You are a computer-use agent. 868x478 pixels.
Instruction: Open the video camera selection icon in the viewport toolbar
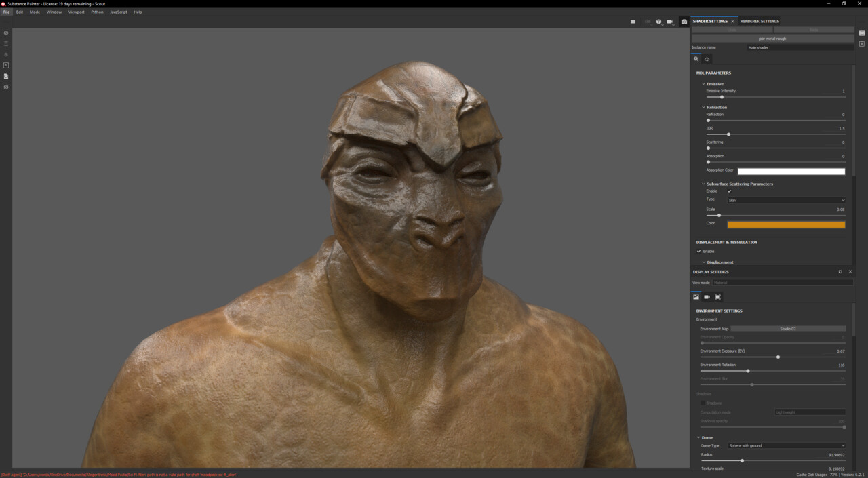670,22
